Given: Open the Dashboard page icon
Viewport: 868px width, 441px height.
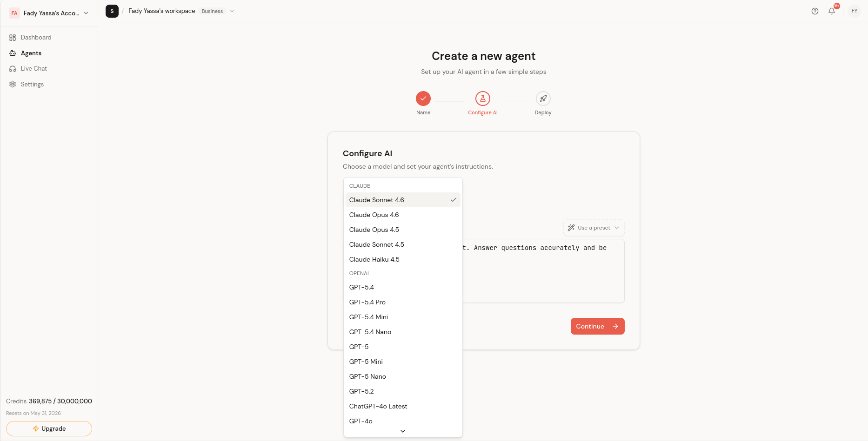Looking at the screenshot, I should point(13,38).
